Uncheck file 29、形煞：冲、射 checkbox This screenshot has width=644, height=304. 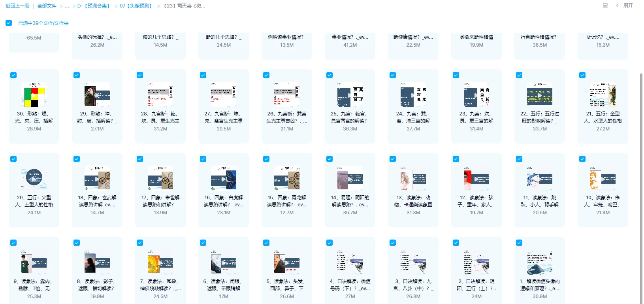[x=77, y=75]
